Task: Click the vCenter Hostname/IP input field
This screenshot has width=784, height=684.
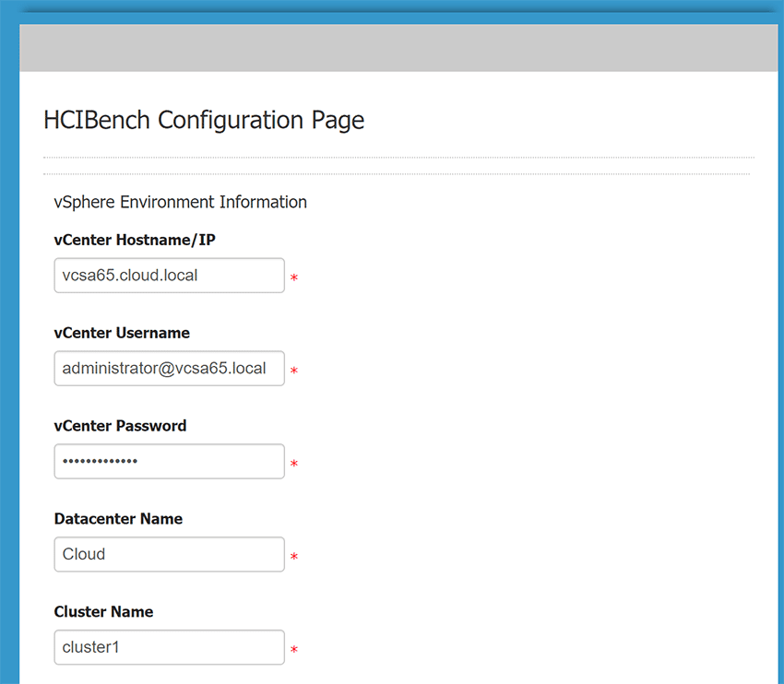Action: [x=169, y=276]
